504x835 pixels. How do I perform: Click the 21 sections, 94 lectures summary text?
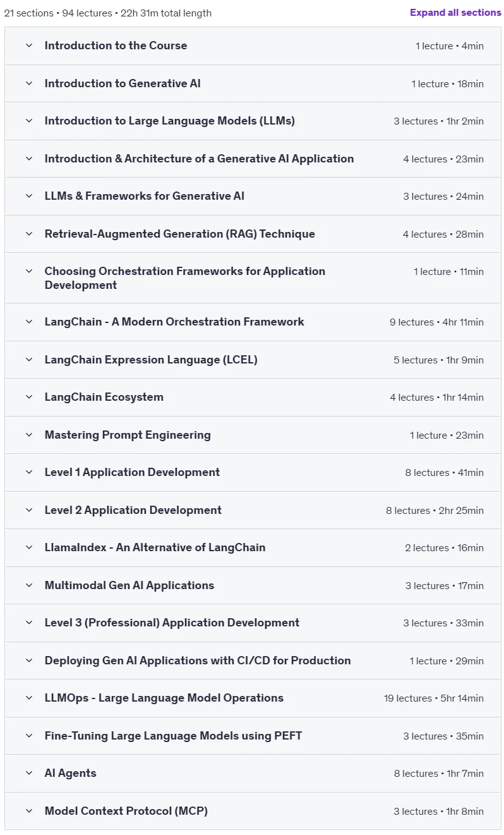[108, 13]
